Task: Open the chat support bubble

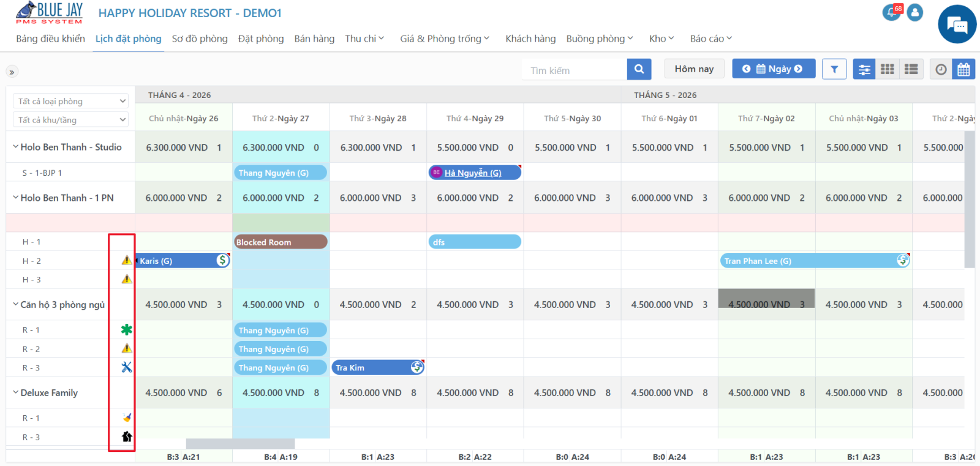Action: coord(957,24)
